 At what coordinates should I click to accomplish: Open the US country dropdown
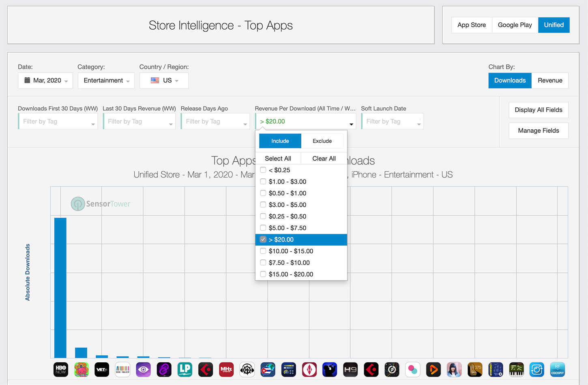[x=164, y=80]
